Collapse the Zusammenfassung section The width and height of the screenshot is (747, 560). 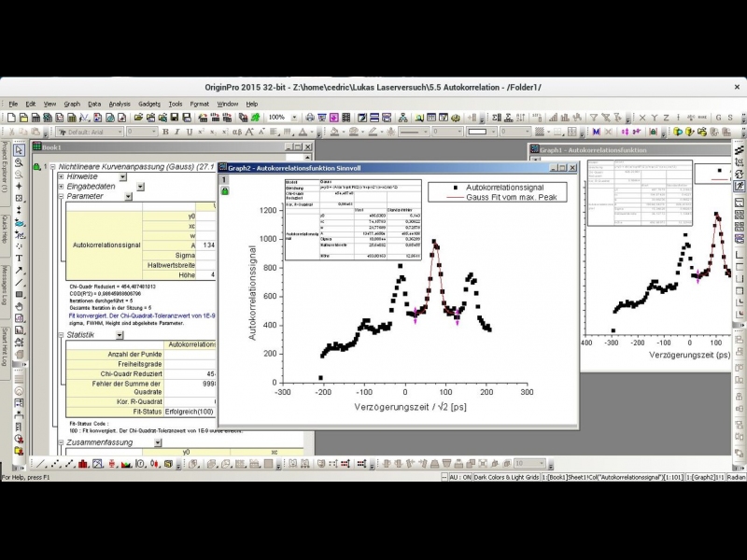tap(61, 442)
